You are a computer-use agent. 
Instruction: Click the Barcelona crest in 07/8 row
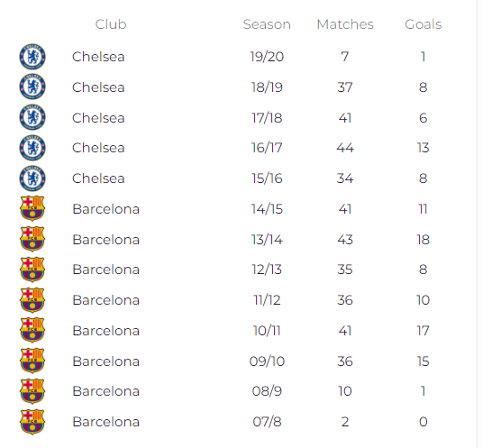click(32, 422)
